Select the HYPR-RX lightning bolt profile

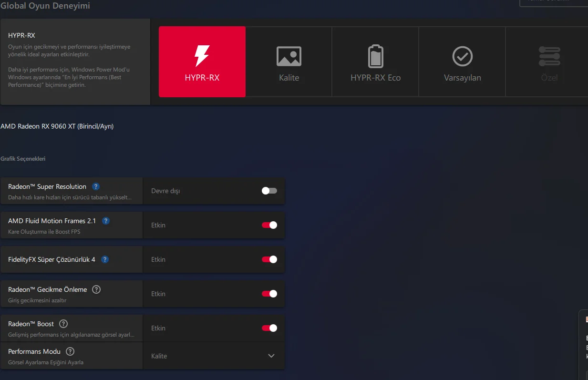[202, 62]
